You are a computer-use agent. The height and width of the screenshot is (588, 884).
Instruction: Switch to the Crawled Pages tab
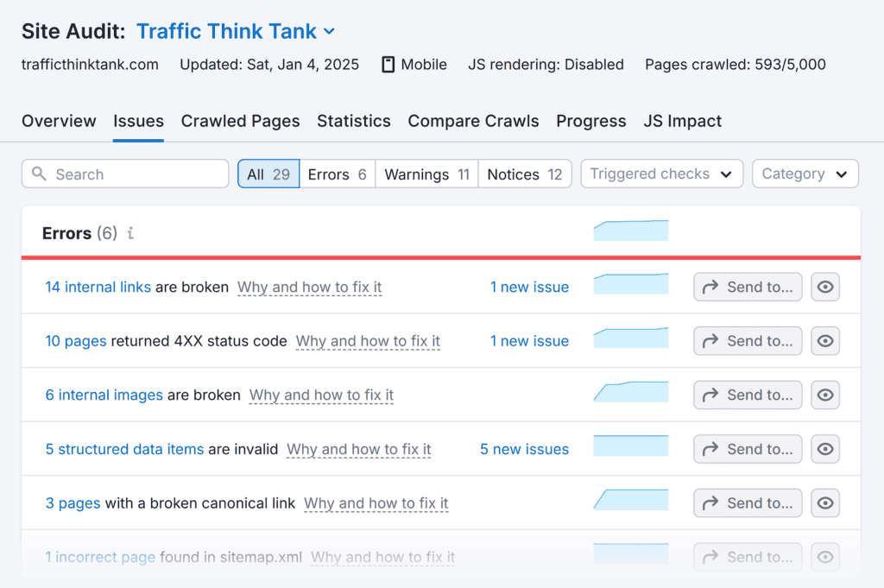click(x=240, y=121)
